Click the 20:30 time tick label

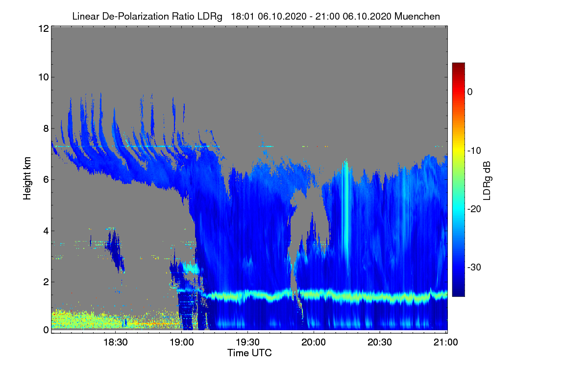point(380,343)
